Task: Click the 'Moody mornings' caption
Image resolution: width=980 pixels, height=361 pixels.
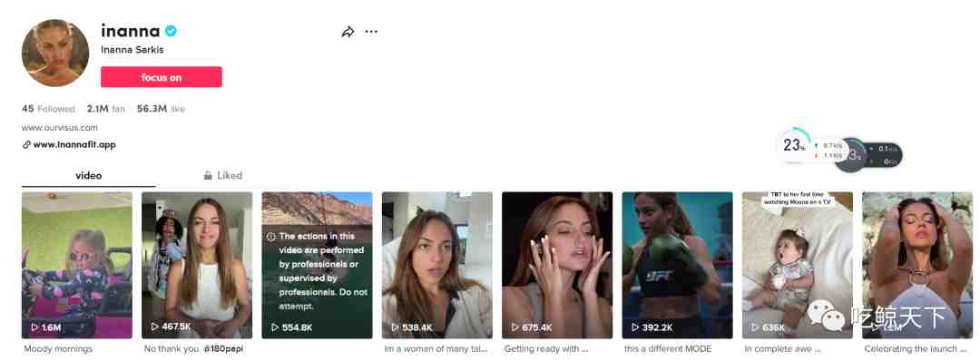Action: tap(58, 349)
